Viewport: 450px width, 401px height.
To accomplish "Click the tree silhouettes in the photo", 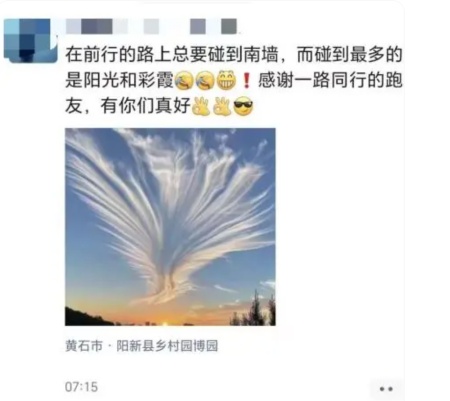I will tap(253, 309).
